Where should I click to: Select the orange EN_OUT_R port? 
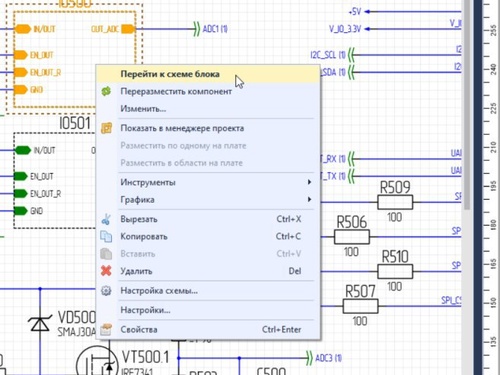pyautogui.click(x=21, y=72)
